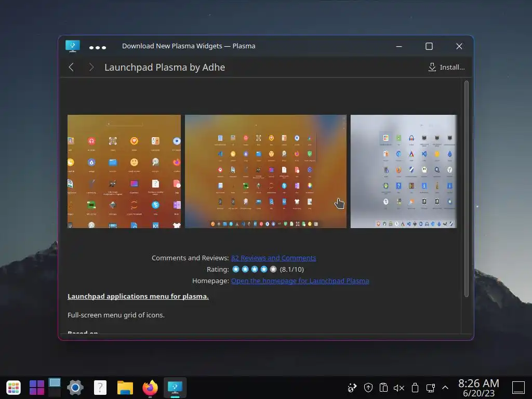Open the Launchpad app grid in taskbar
Viewport: 532px width, 399px height.
tap(14, 388)
